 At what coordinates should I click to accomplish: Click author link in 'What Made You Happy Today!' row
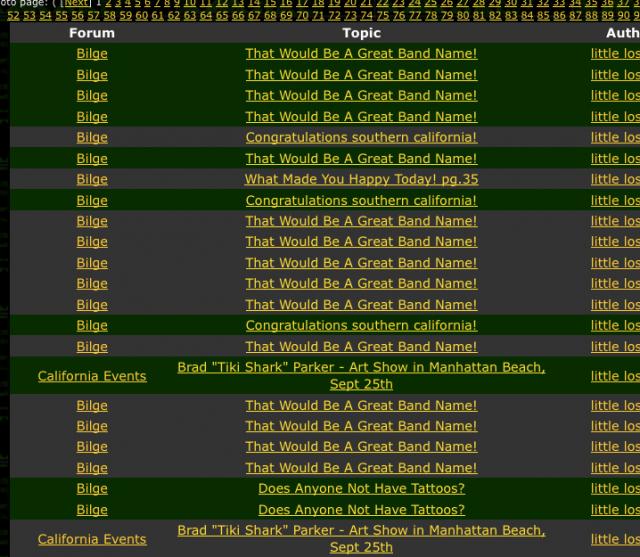click(x=615, y=180)
